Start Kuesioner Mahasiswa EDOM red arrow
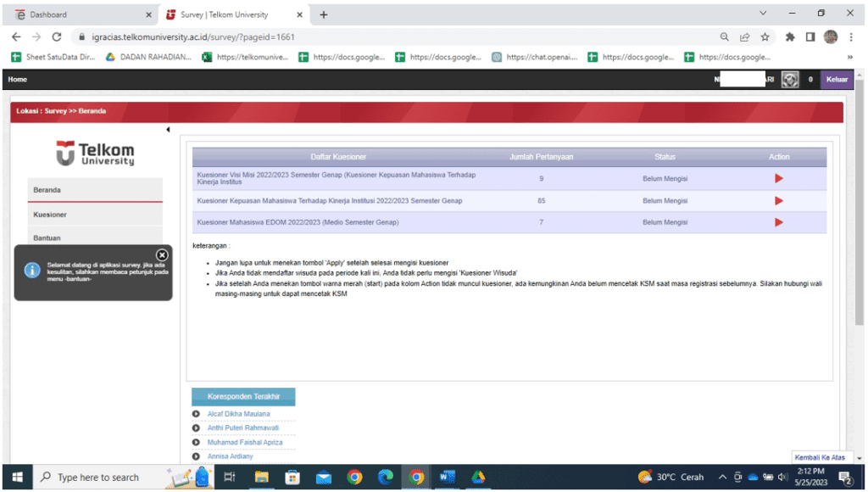Screen dimensions: 868x492 coord(778,222)
